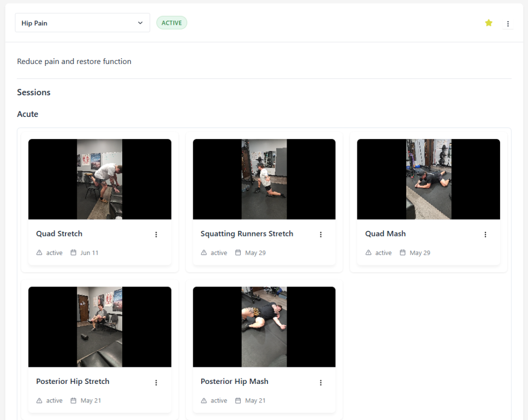Open Posterior Hip Stretch card options menu
This screenshot has width=528, height=420.
click(156, 383)
